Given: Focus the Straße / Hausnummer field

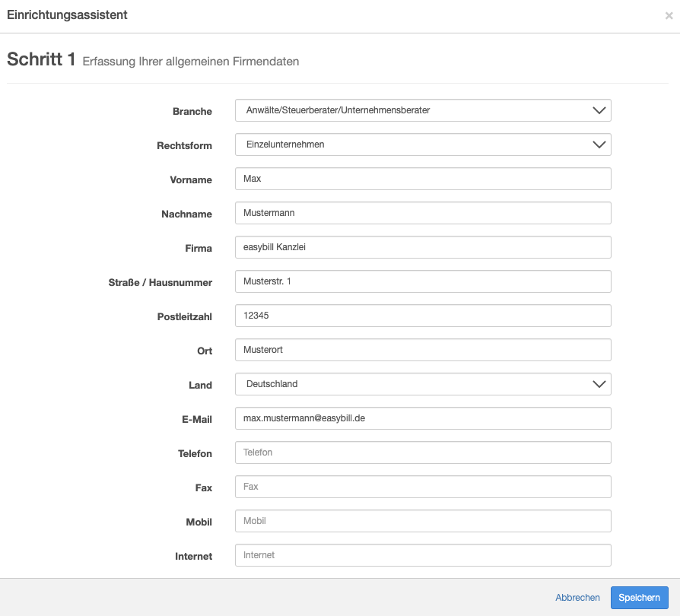Looking at the screenshot, I should [422, 281].
